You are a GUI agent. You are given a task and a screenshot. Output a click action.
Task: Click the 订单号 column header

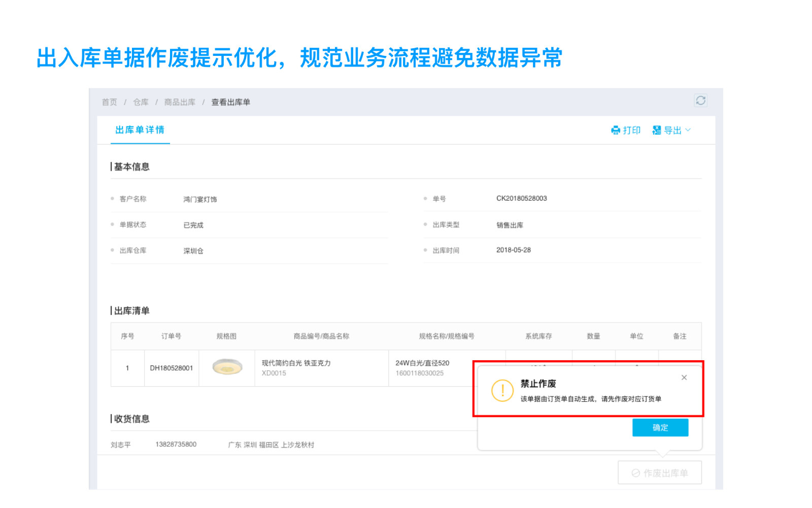pos(171,336)
